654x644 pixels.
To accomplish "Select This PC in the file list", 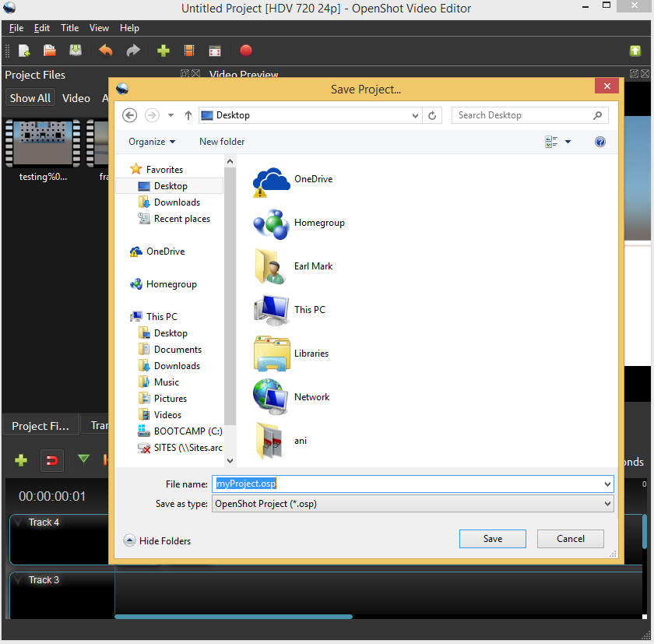I will click(289, 311).
